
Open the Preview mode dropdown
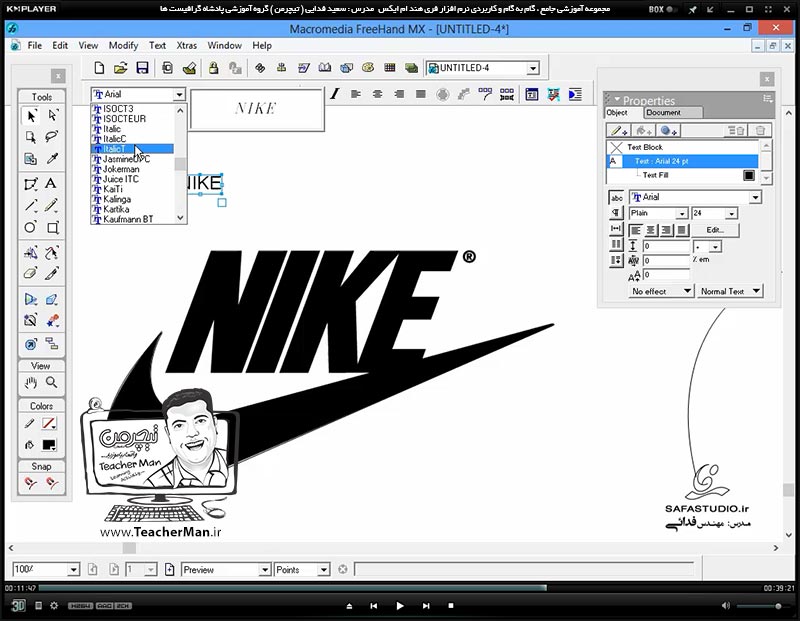click(264, 569)
